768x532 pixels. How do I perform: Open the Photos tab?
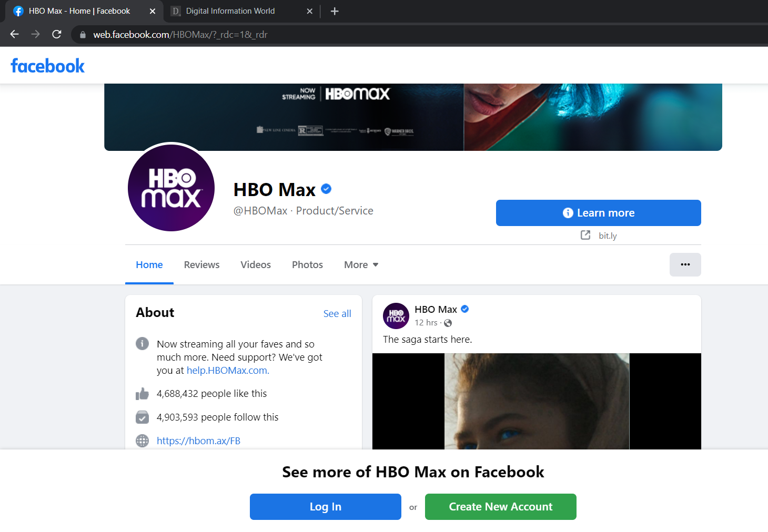[x=307, y=265]
